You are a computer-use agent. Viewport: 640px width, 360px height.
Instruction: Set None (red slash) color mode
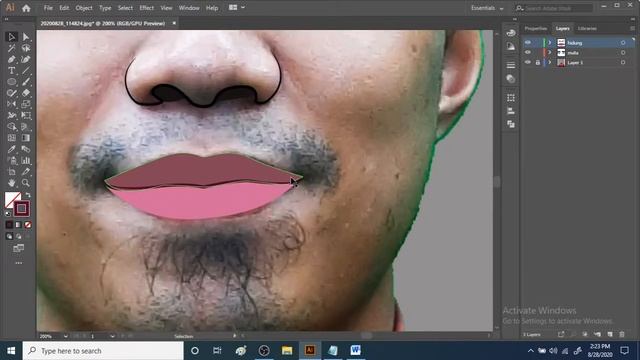click(28, 225)
